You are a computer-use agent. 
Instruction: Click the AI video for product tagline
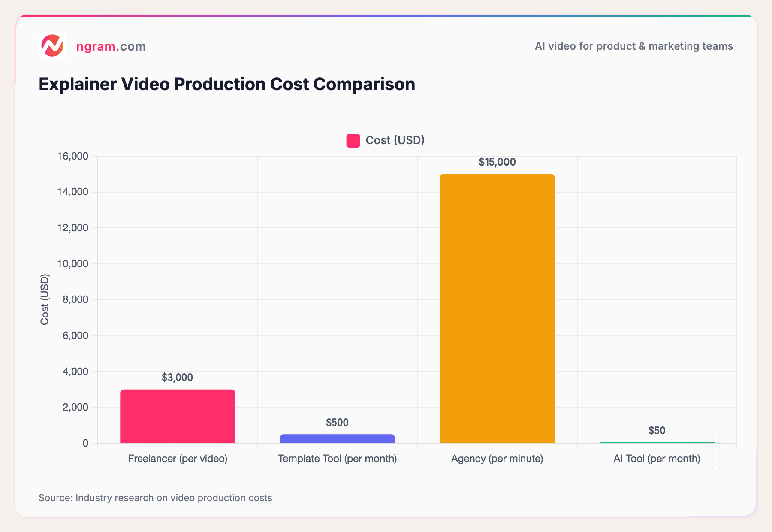(633, 46)
